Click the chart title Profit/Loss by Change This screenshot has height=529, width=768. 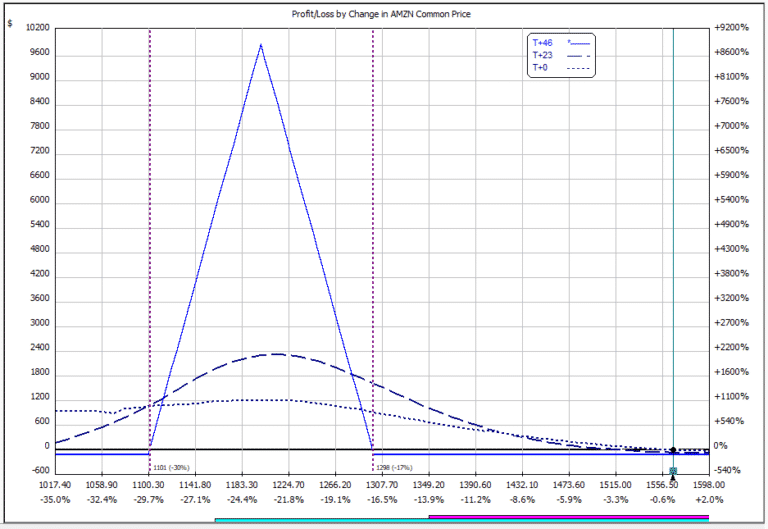[381, 14]
